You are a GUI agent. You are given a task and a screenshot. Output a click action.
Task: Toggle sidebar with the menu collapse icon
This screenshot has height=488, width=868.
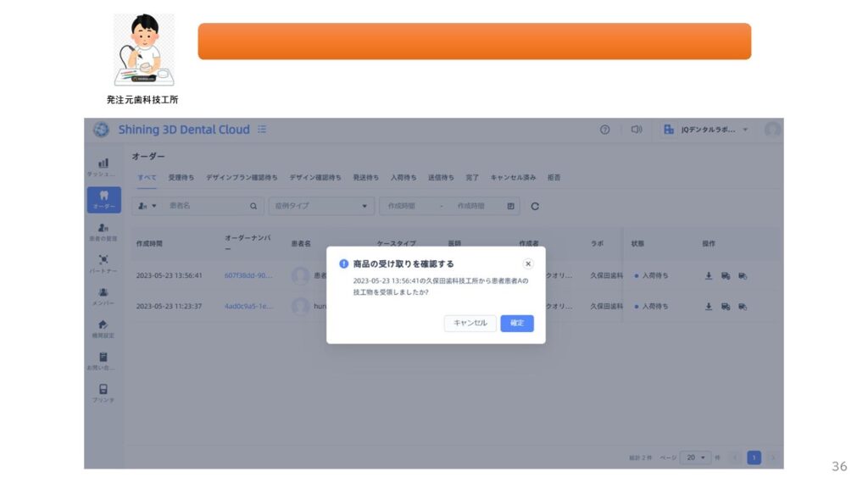[x=262, y=130]
